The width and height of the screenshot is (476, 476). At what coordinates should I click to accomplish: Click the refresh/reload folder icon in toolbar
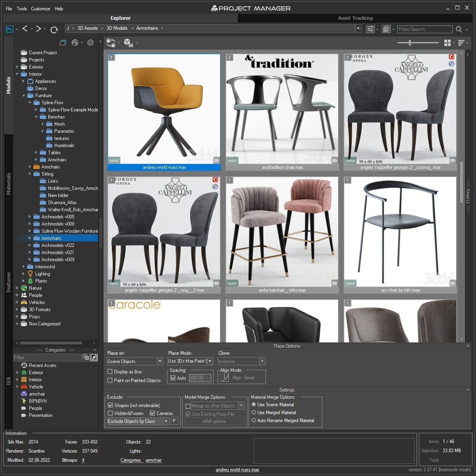point(54,29)
